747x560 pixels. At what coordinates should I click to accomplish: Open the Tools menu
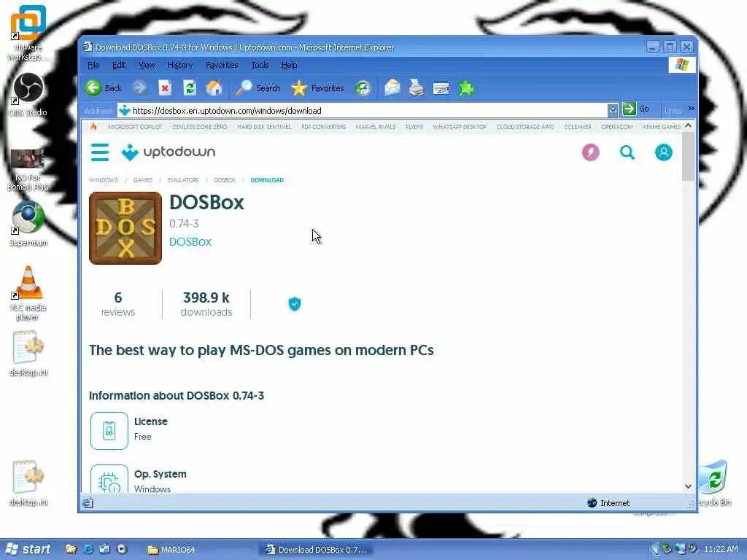pos(260,65)
